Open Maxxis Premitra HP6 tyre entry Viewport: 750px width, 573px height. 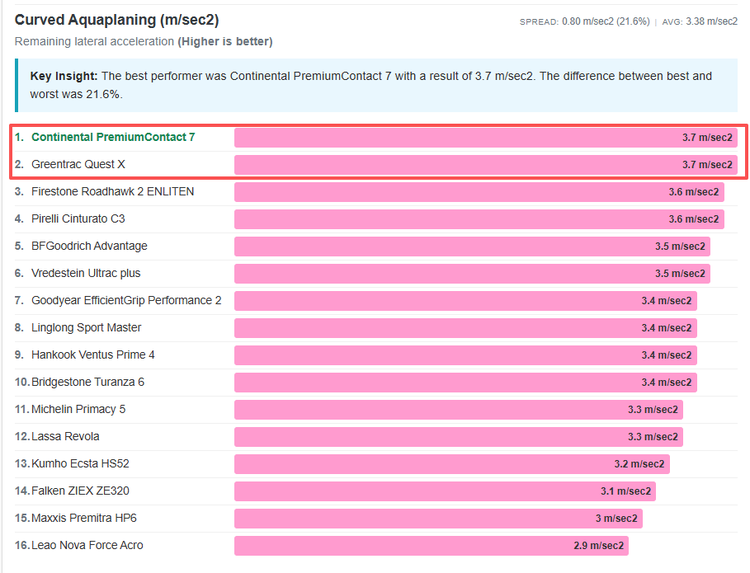point(84,518)
